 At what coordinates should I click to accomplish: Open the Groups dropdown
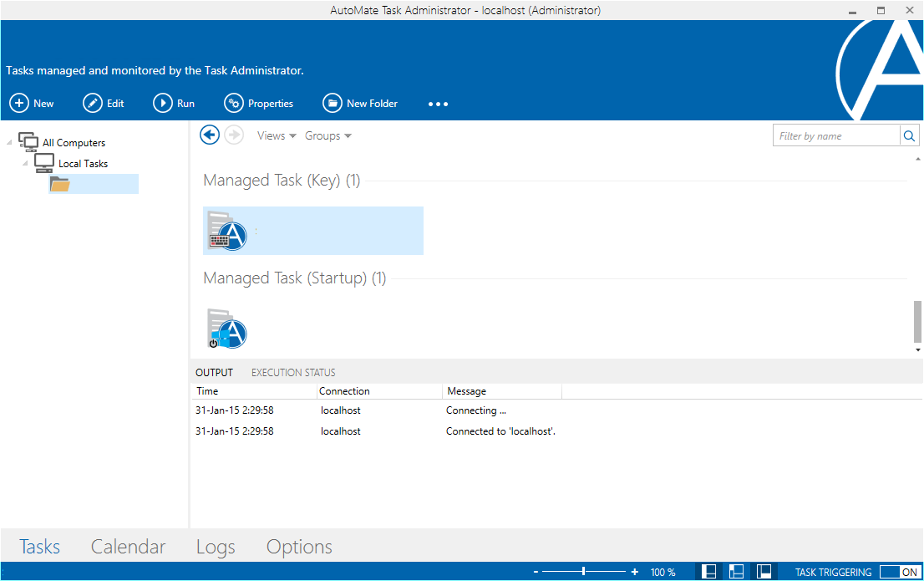click(x=327, y=136)
